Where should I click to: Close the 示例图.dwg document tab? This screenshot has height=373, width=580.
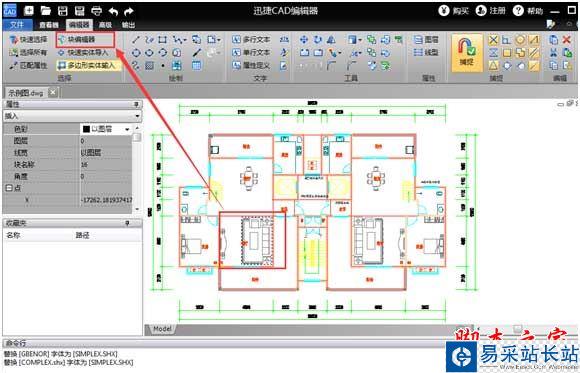(53, 92)
